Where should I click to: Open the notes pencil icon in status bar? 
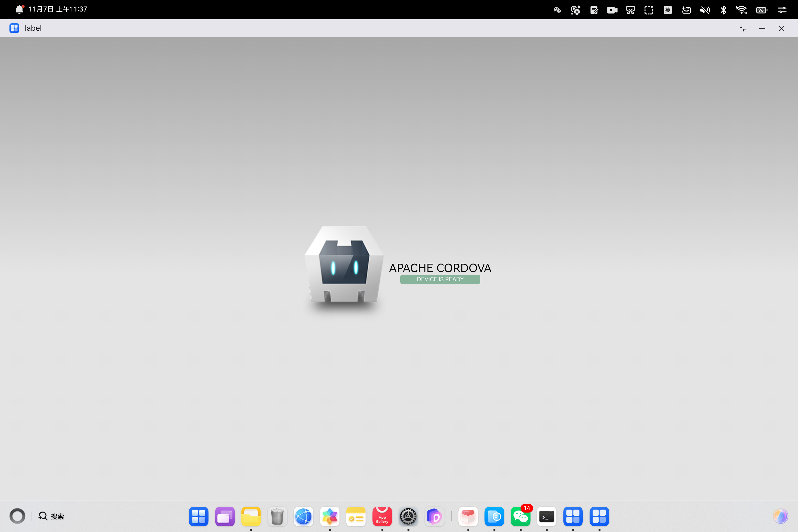(594, 10)
